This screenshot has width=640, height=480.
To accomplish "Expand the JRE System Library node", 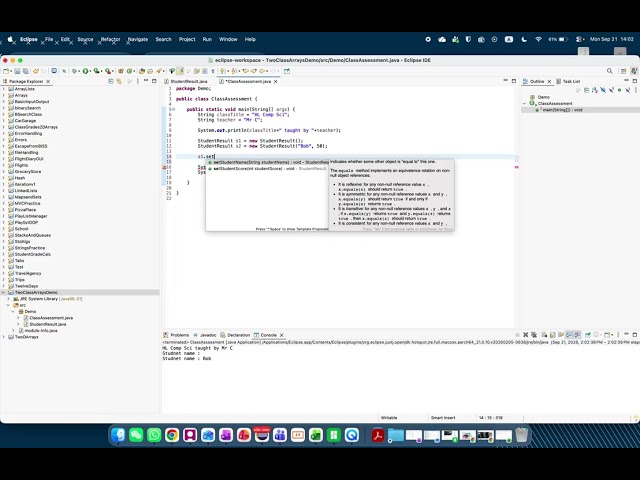I will pyautogui.click(x=9, y=299).
